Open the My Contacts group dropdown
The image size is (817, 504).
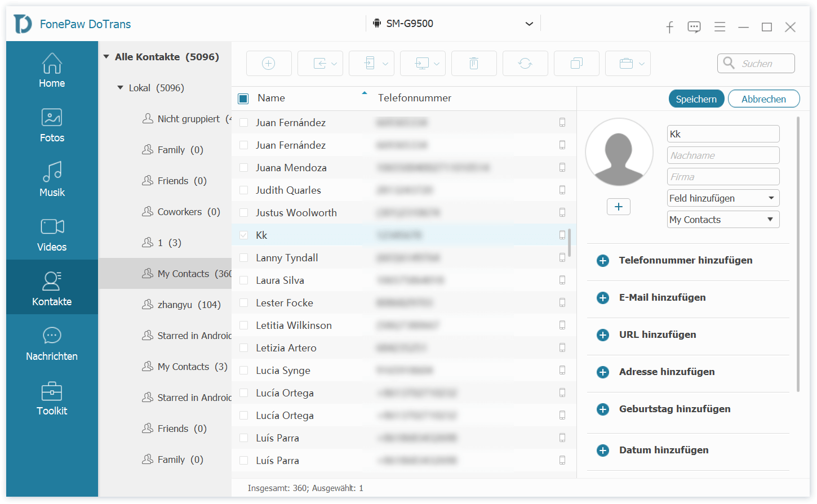pos(723,220)
